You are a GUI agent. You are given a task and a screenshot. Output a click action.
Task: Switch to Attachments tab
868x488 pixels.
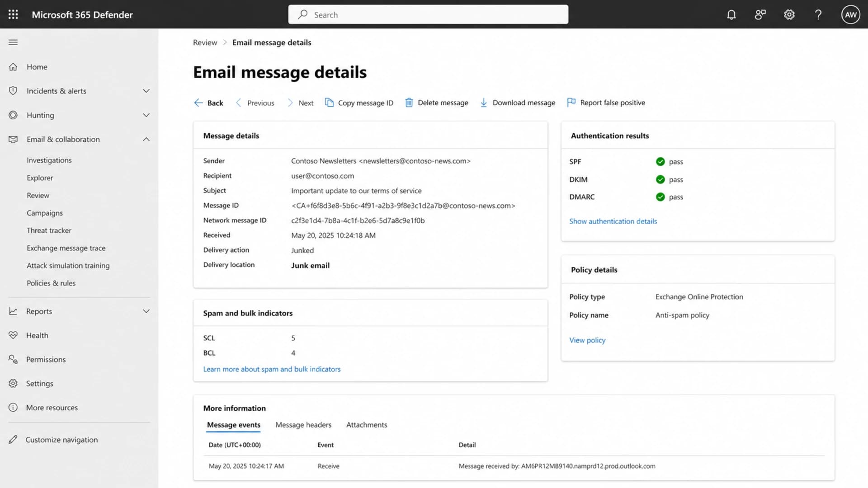tap(367, 425)
